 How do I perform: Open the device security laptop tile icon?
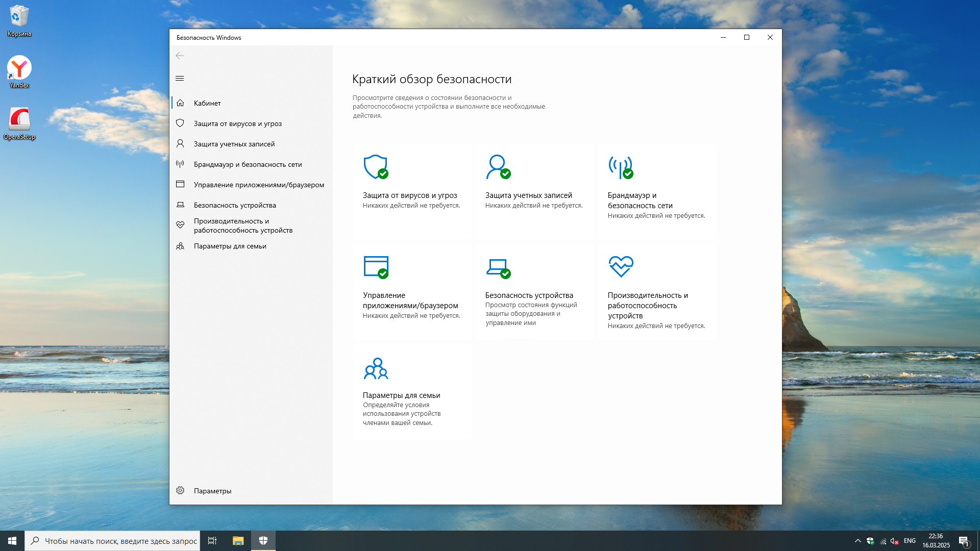point(498,267)
